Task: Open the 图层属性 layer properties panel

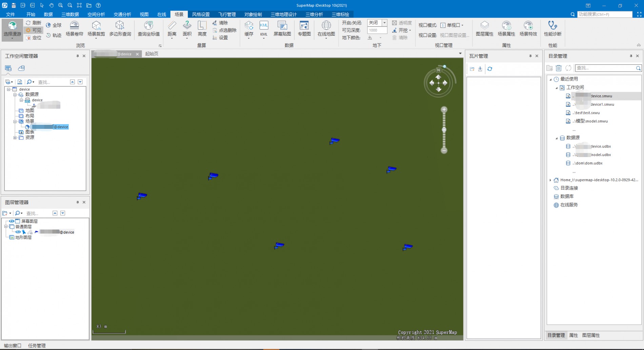Action: tap(484, 28)
